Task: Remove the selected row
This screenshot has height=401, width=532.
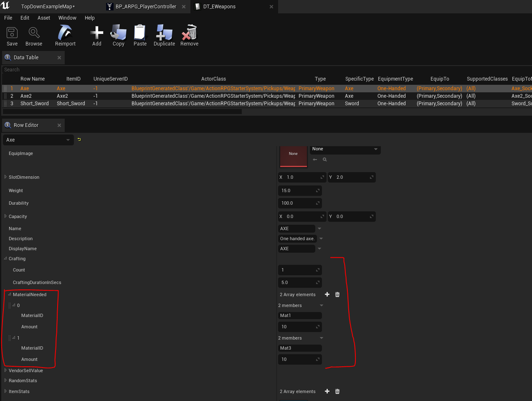Action: click(x=189, y=36)
